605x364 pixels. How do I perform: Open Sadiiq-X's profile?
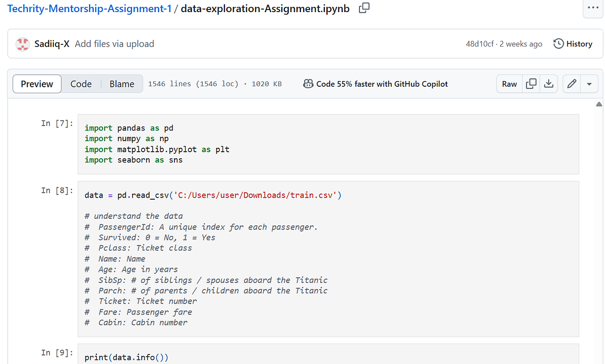[x=51, y=44]
